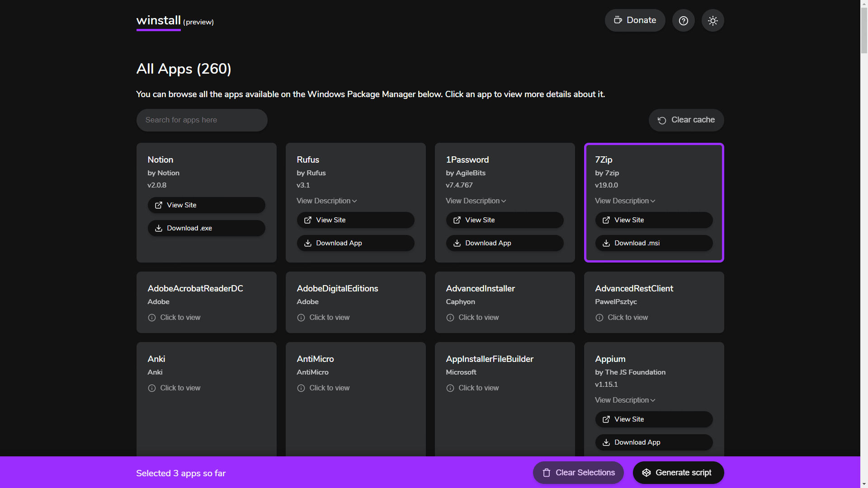
Task: Open the help question mark icon
Action: pyautogui.click(x=683, y=20)
